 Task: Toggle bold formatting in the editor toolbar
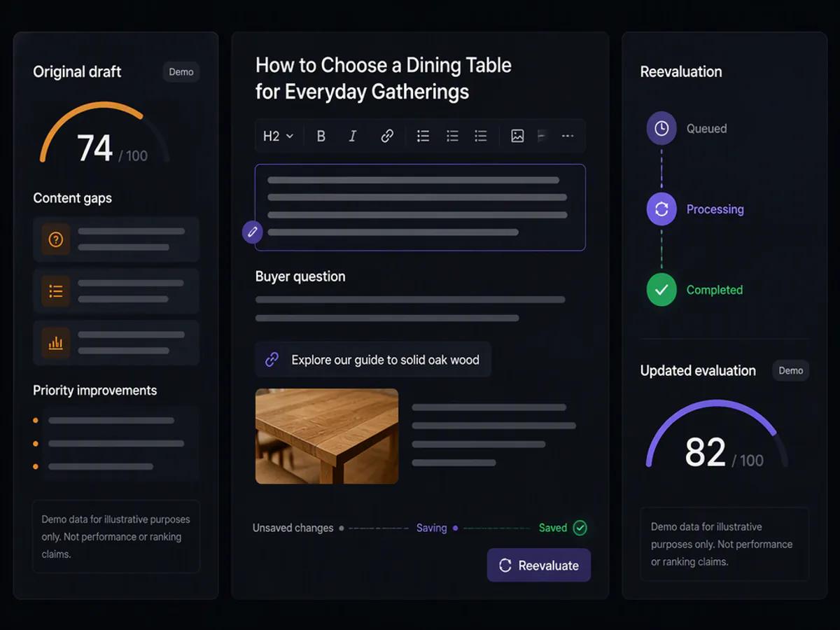[x=321, y=136]
